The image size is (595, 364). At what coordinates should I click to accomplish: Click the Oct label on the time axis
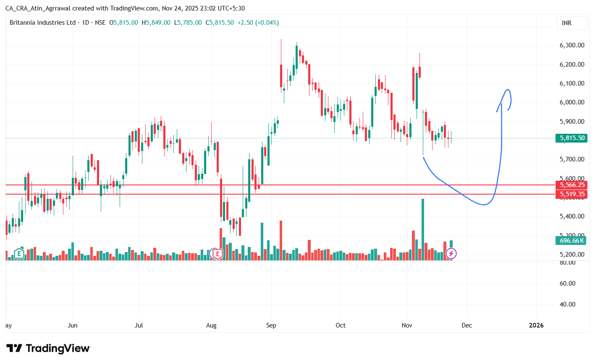[x=341, y=325]
